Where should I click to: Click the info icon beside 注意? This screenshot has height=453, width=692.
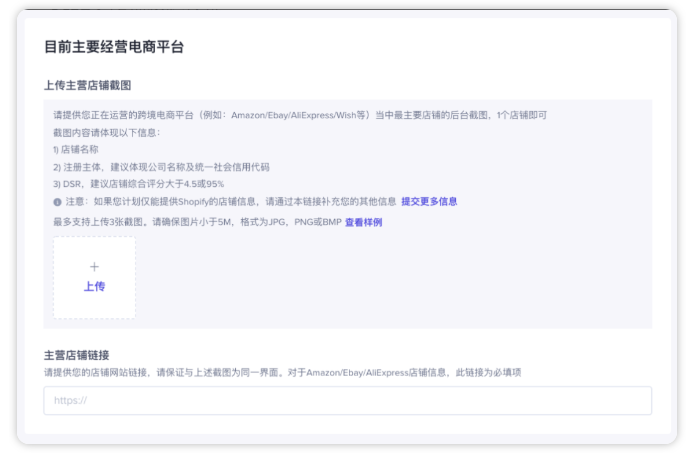click(57, 202)
